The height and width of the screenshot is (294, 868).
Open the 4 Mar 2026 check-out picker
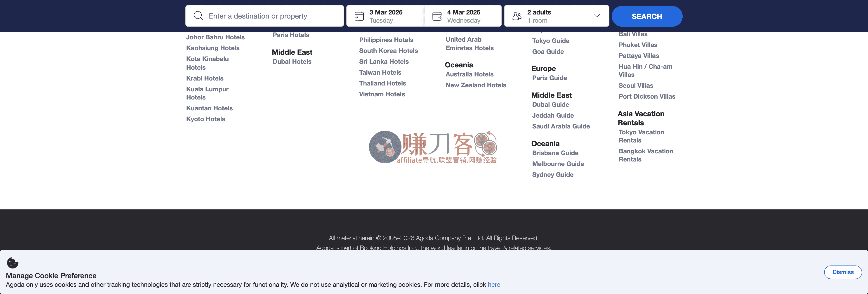point(464,16)
